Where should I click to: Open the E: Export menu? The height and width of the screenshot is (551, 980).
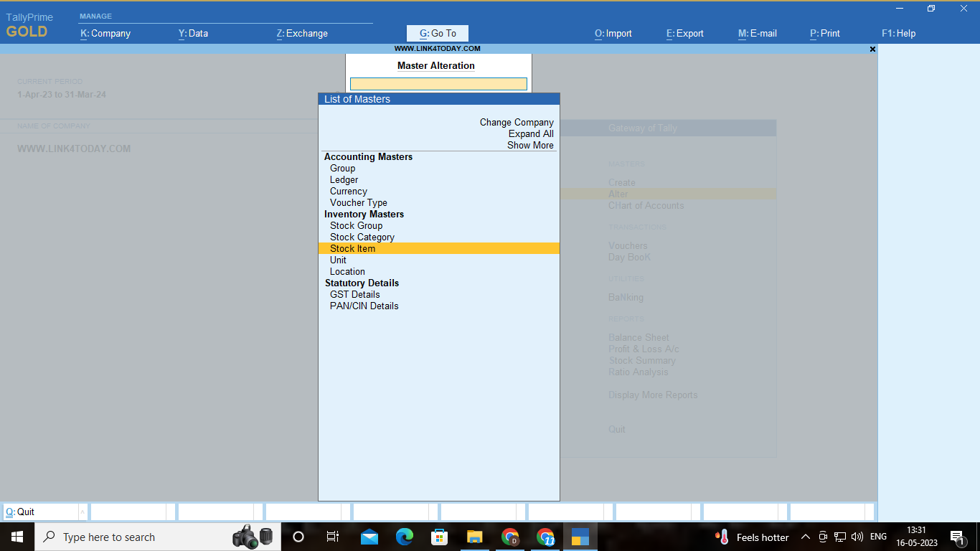click(685, 33)
